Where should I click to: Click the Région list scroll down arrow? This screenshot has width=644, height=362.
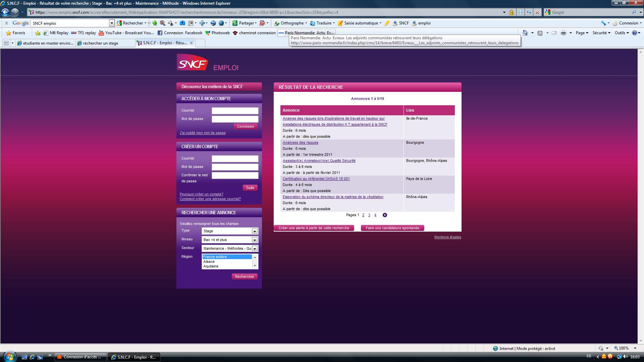[x=255, y=266]
